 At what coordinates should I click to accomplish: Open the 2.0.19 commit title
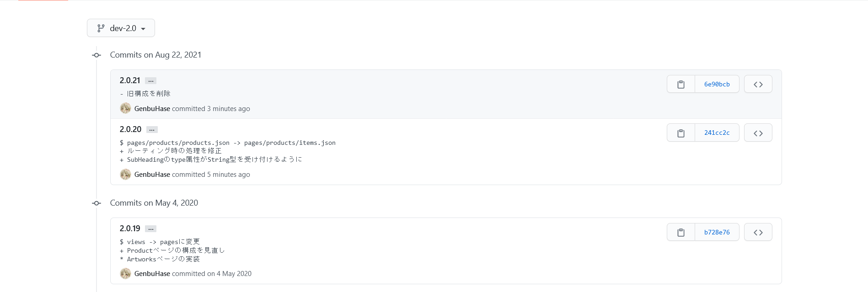pos(130,228)
